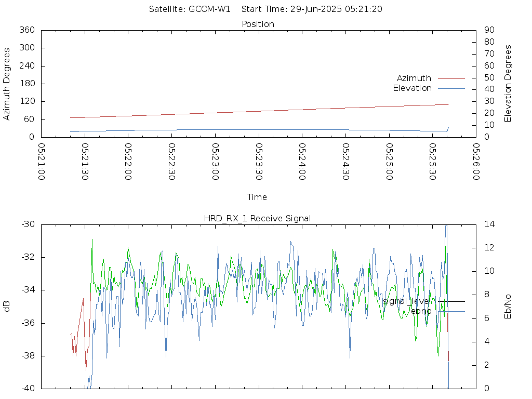This screenshot has height=399, width=532.
Task: Click the 05:23:00 time tick label
Action: tap(215, 162)
